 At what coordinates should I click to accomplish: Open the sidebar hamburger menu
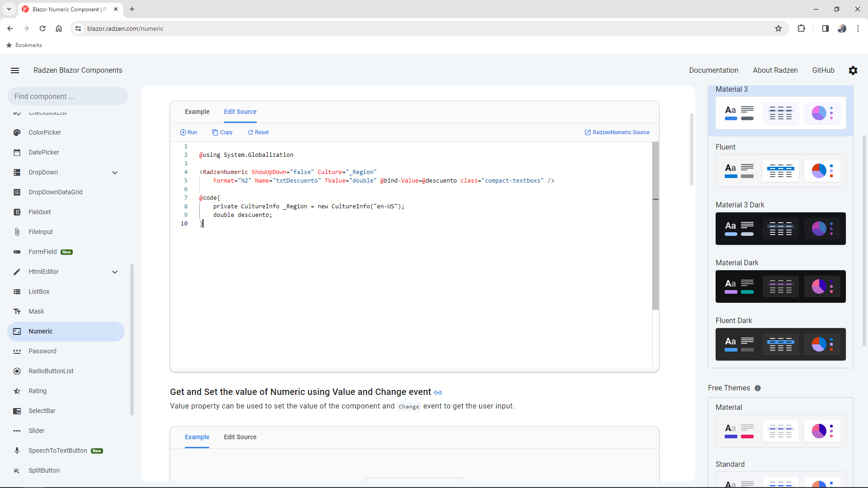[15, 70]
